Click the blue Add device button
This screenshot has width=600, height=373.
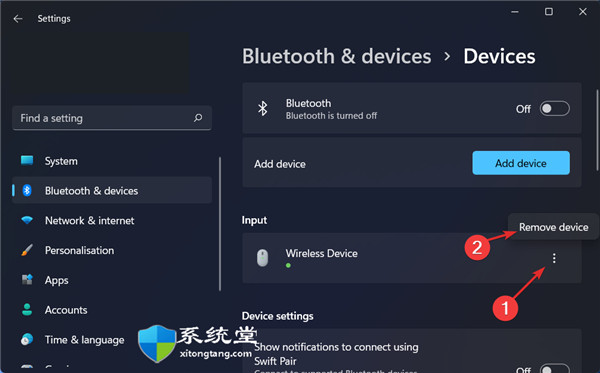click(521, 163)
